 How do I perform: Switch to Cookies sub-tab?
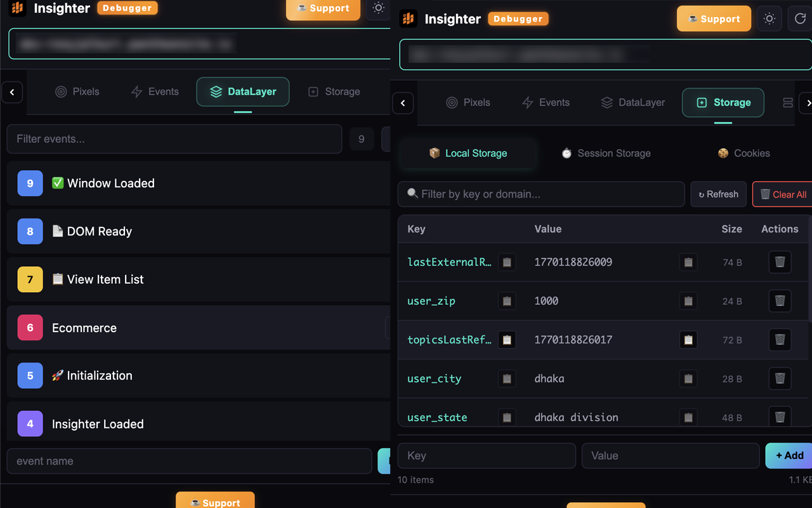743,153
